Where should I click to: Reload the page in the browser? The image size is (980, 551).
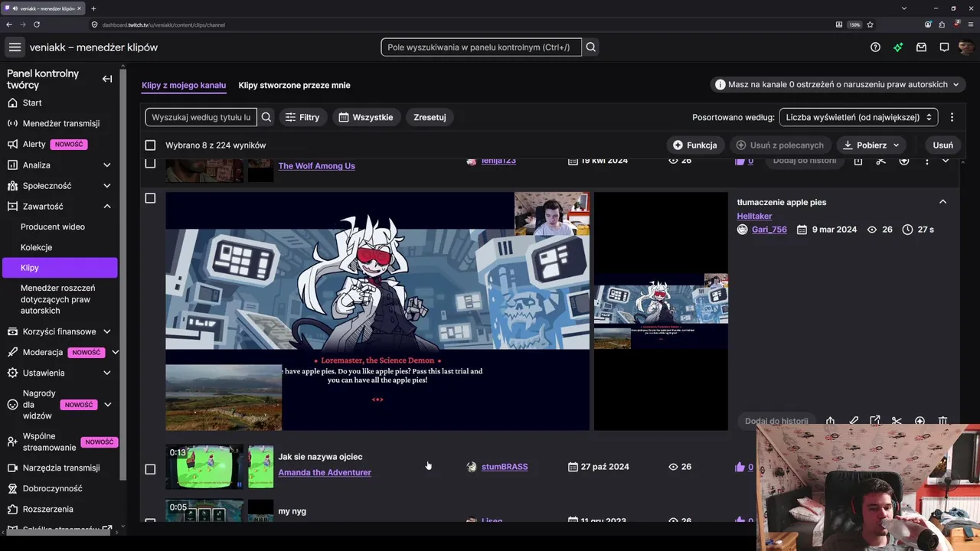pyautogui.click(x=37, y=24)
